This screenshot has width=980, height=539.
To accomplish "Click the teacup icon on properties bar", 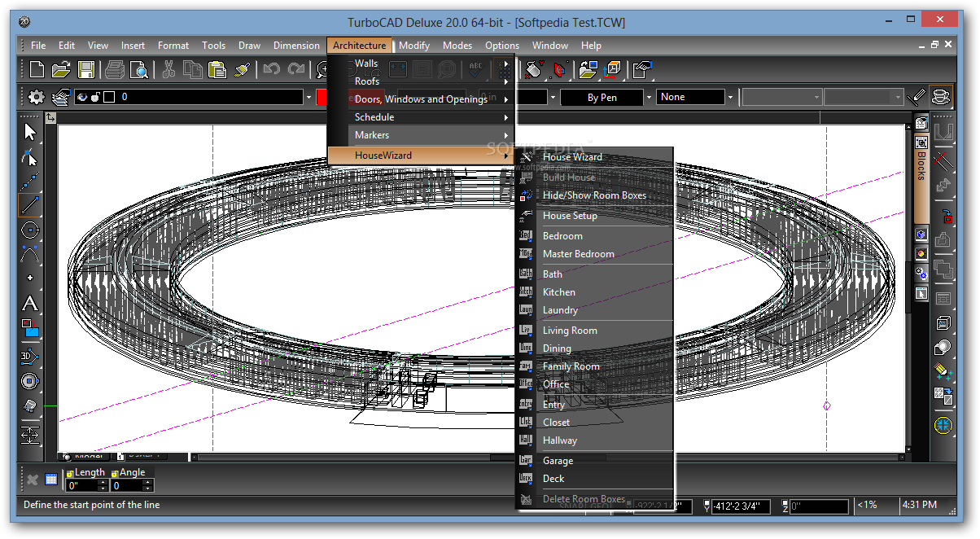I will pyautogui.click(x=941, y=97).
